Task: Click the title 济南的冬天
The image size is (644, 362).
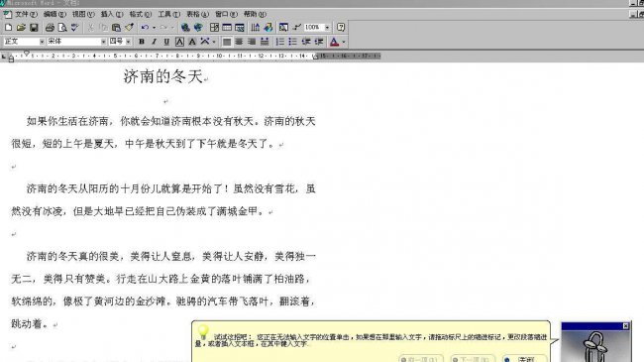Action: (163, 76)
